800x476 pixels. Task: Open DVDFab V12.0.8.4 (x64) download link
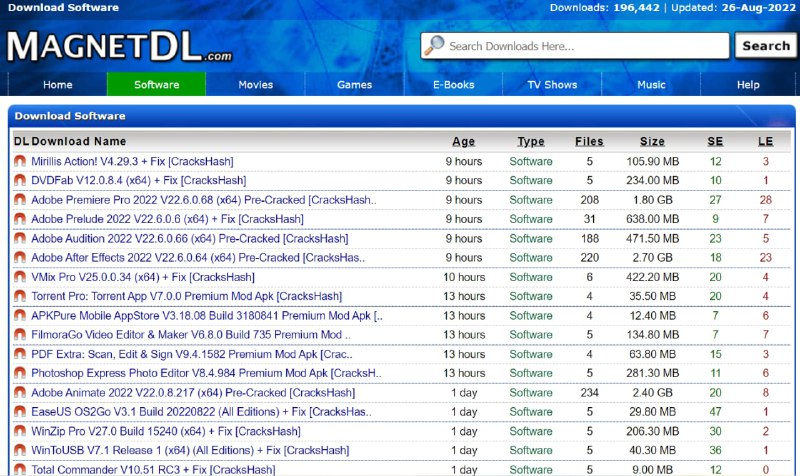tap(138, 180)
